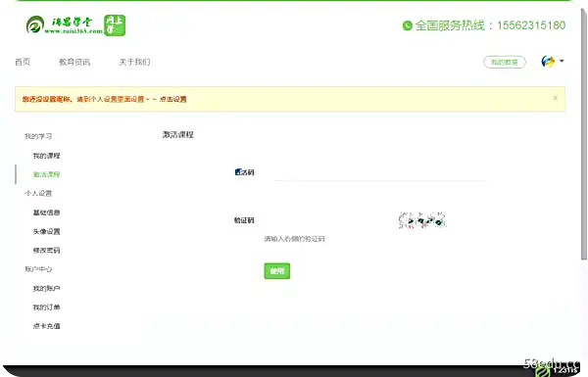Click the 激活课程 page title
This screenshot has width=588, height=377.
point(177,134)
